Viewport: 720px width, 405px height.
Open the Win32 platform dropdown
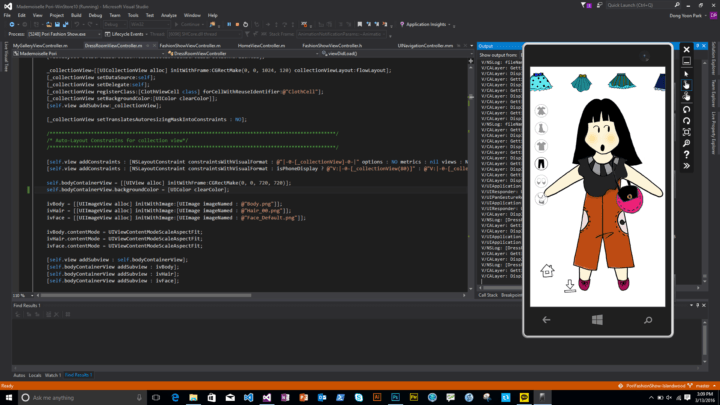point(149,24)
